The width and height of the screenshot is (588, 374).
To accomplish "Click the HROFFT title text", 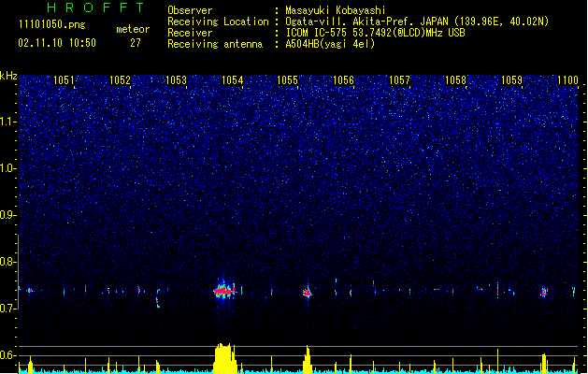I will tap(95, 7).
